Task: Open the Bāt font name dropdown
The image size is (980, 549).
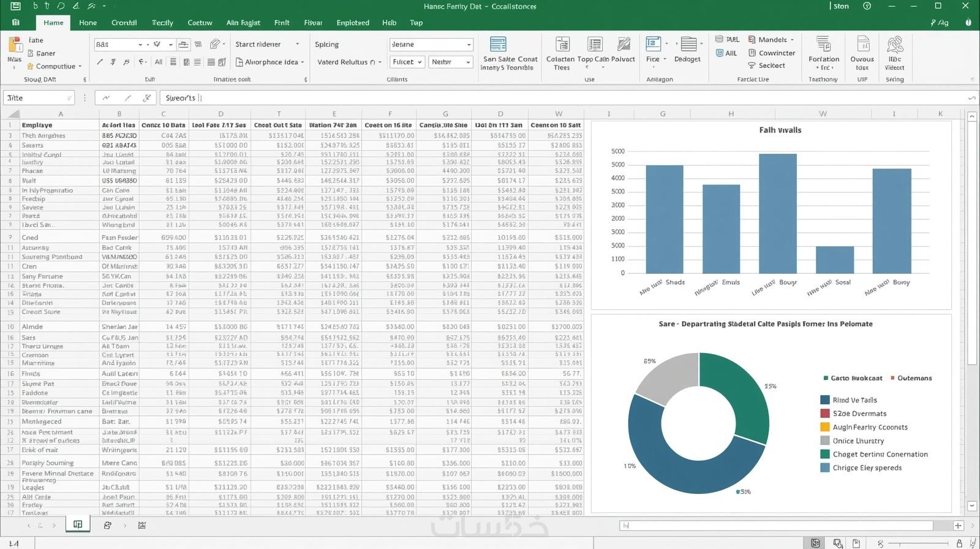Action: (x=140, y=44)
